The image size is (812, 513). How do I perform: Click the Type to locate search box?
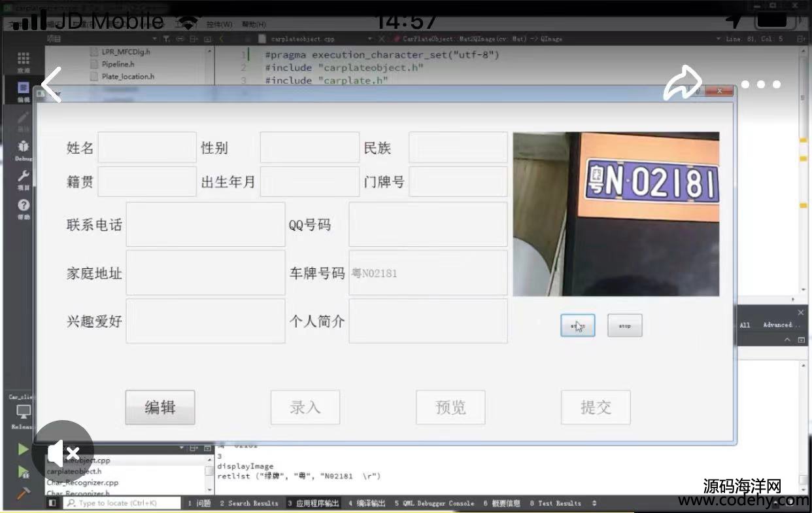[122, 503]
